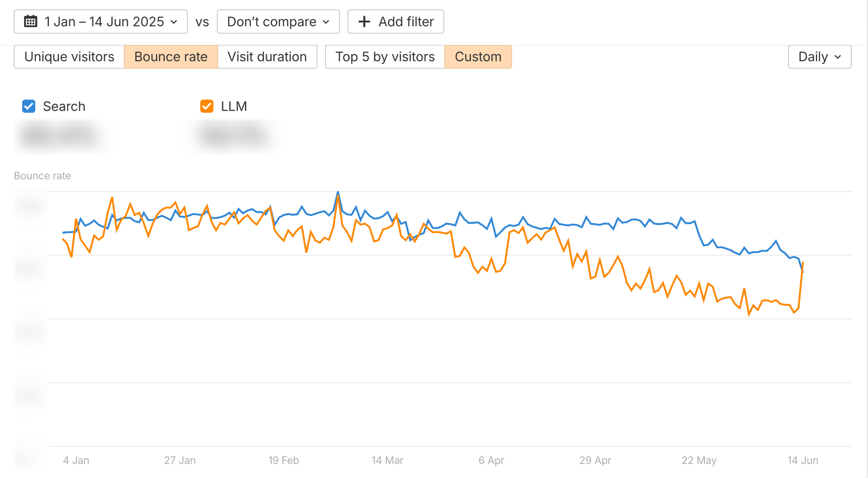Change chart interval via Daily dropdown
Screen dimensions: 868x478
(819, 56)
